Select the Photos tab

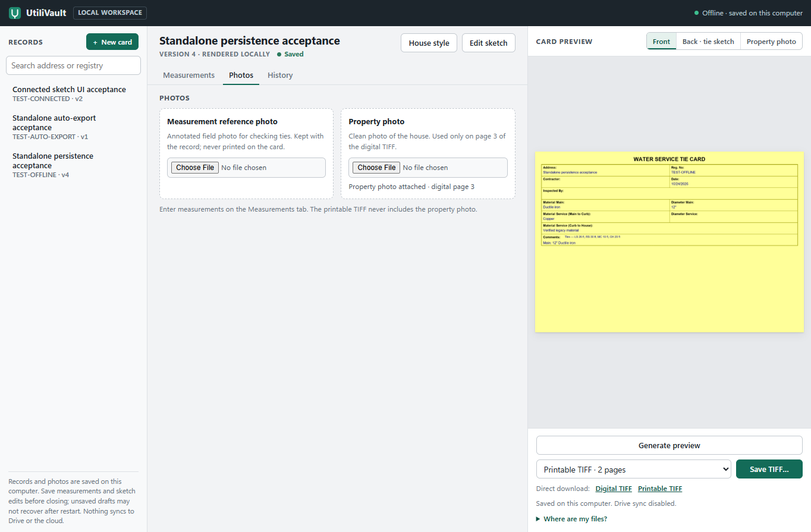(241, 75)
